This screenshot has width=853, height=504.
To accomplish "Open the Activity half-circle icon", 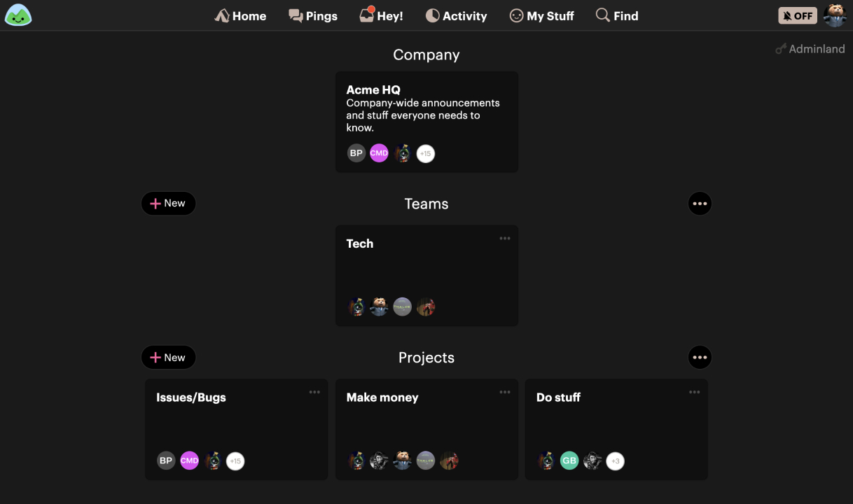I will click(x=433, y=15).
